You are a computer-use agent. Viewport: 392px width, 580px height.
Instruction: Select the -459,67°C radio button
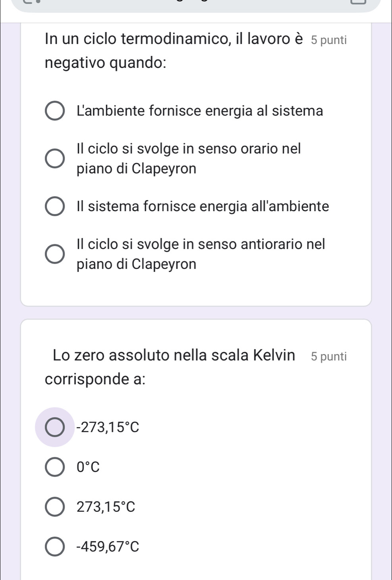point(54,547)
